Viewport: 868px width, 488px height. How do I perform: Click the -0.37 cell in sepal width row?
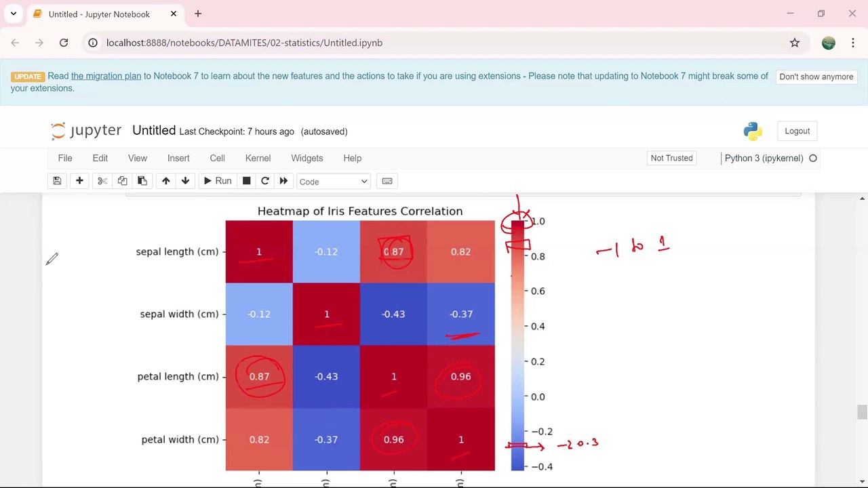[x=460, y=314]
